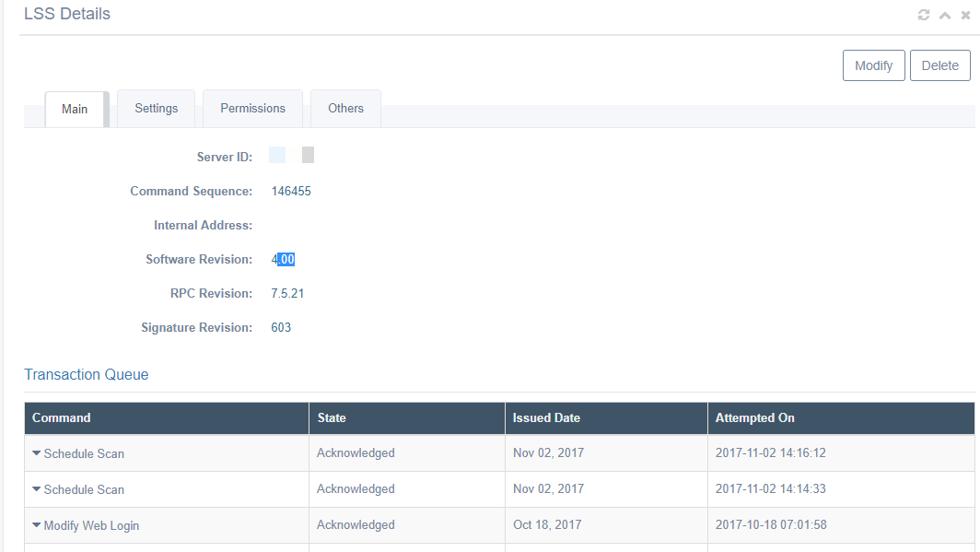Click the RPC Revision value 7.5.21
980x552 pixels.
click(287, 294)
